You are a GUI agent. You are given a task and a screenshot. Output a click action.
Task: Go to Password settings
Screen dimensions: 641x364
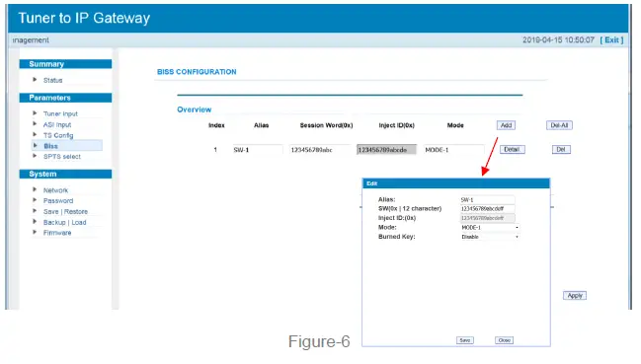click(58, 201)
